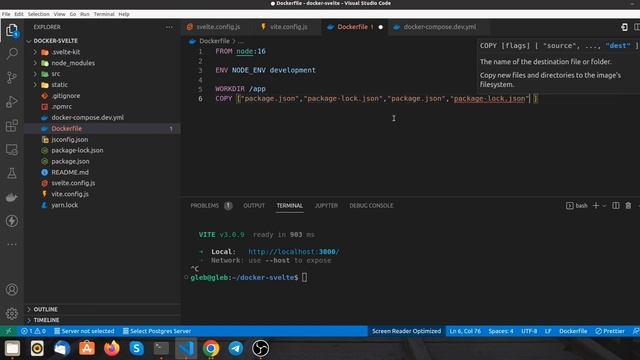The height and width of the screenshot is (360, 640).
Task: Open the Terminal menu in the menu bar
Action: [x=104, y=14]
